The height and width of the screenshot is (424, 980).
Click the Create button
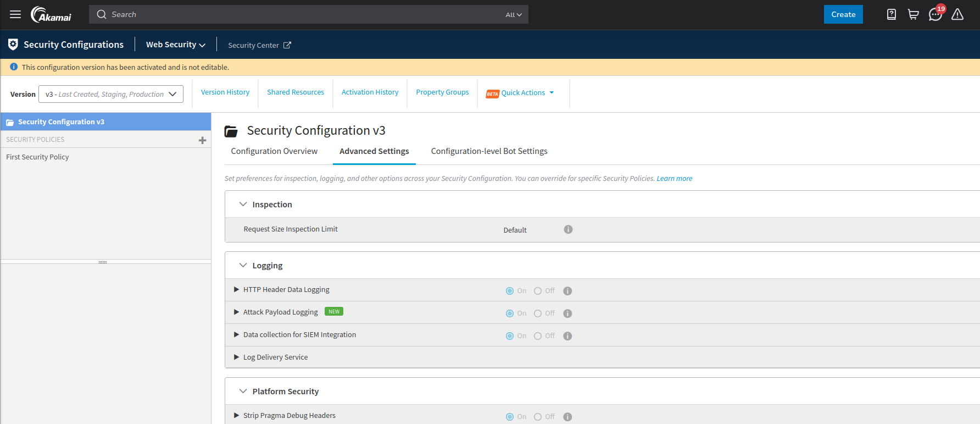pos(843,14)
